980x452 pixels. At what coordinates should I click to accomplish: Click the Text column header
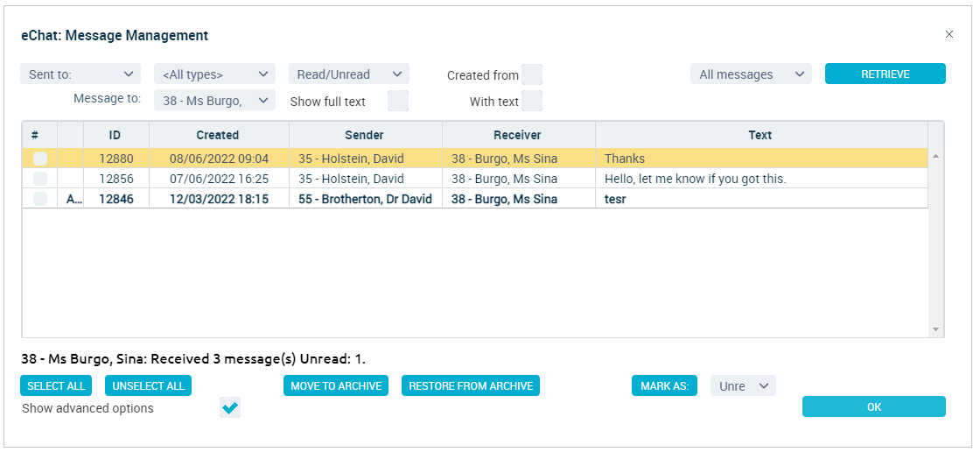tap(761, 135)
